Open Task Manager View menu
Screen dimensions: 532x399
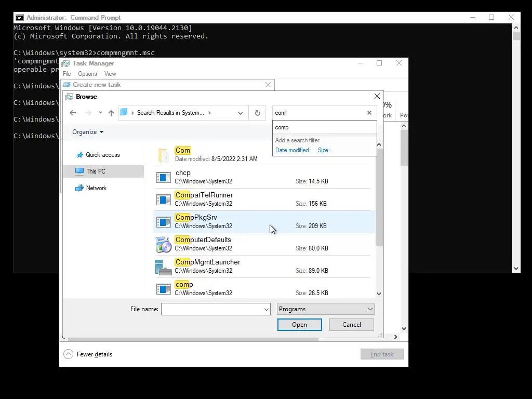(x=110, y=74)
